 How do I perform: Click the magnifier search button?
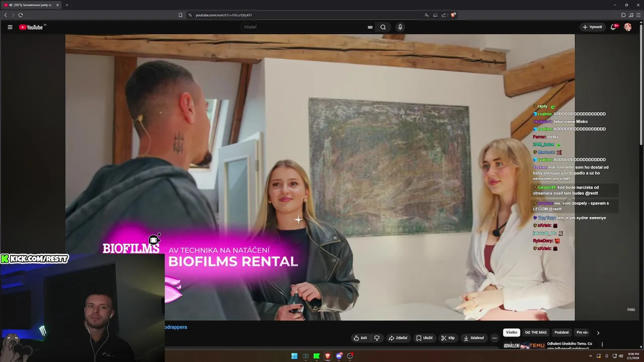(x=383, y=27)
